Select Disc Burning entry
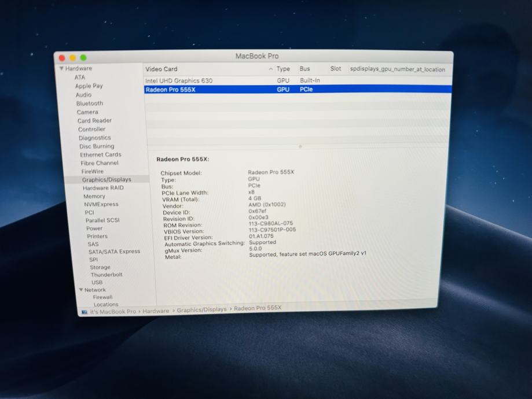The height and width of the screenshot is (399, 532). [x=97, y=146]
